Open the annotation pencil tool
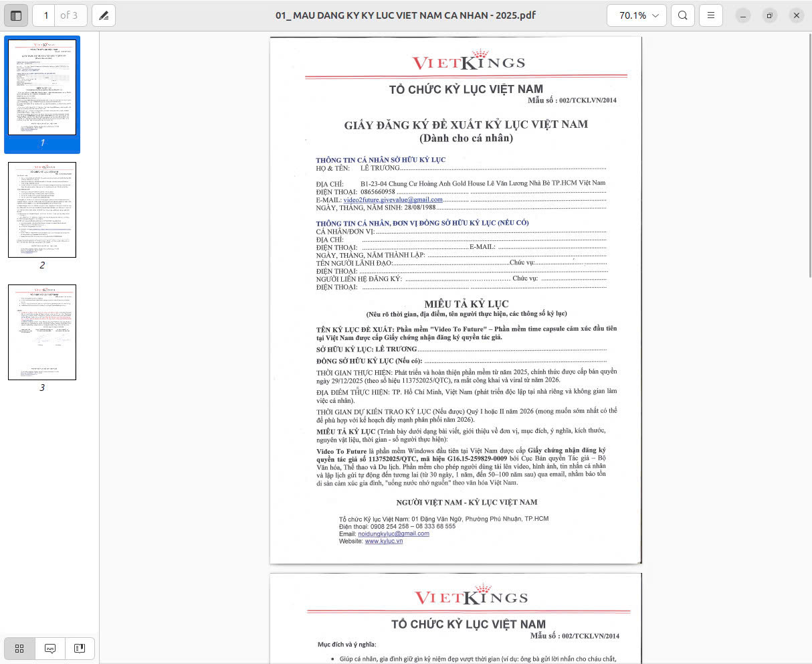This screenshot has width=812, height=664. click(104, 15)
